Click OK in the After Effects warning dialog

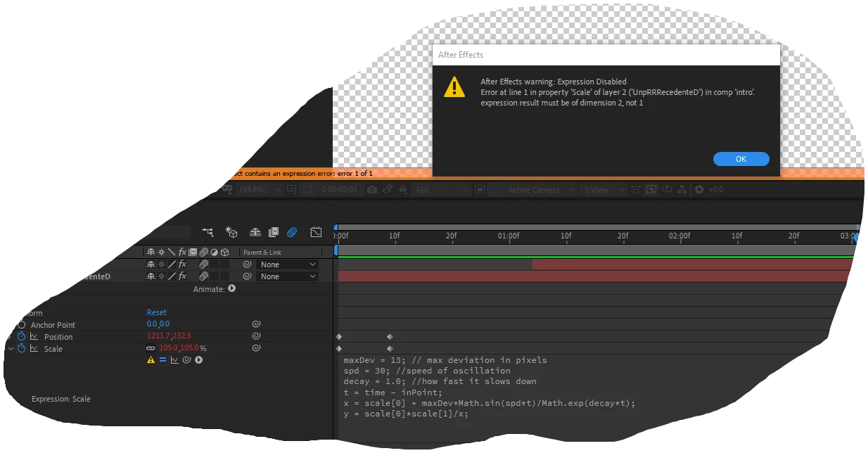[741, 159]
